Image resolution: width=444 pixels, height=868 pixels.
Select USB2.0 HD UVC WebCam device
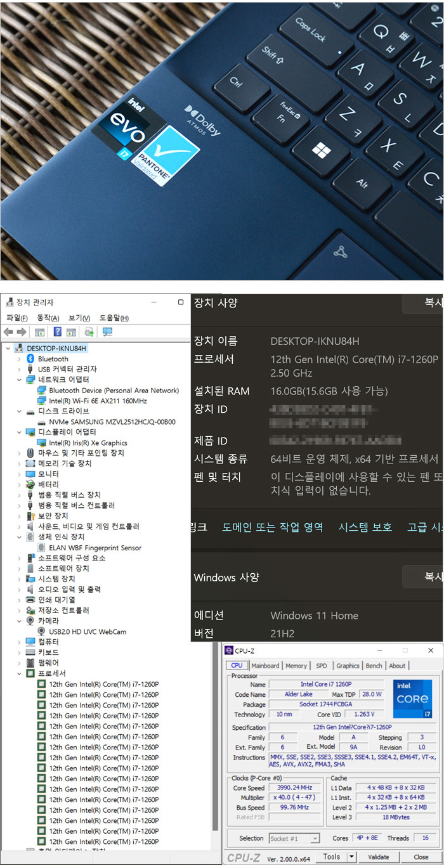88,632
